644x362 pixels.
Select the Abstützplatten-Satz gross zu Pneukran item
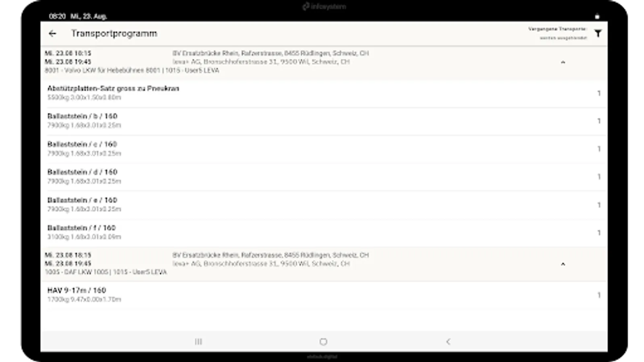tap(324, 93)
